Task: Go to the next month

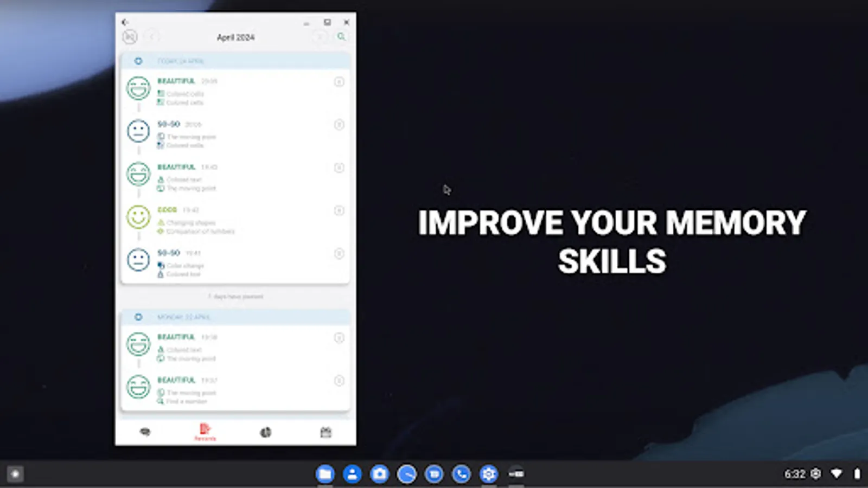Action: coord(320,37)
